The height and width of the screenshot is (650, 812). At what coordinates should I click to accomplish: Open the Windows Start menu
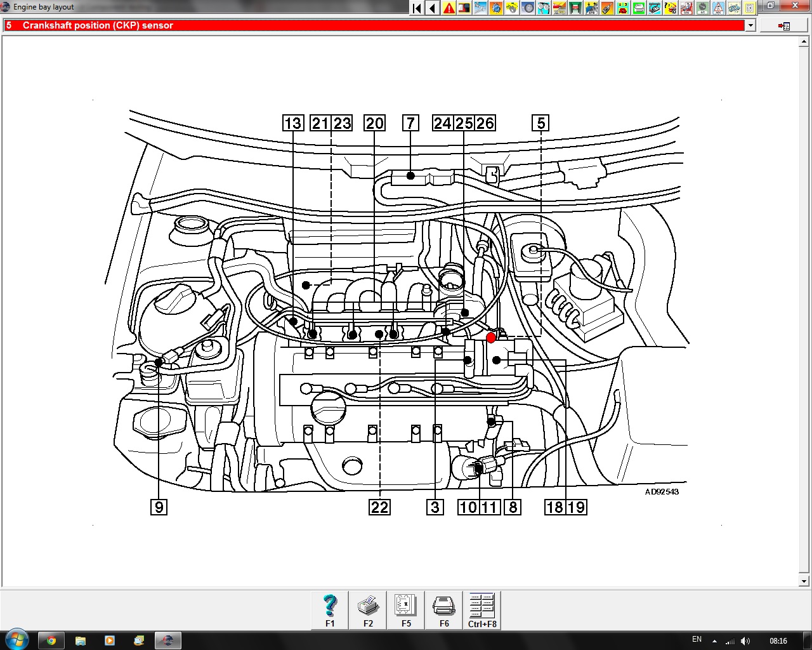(16, 640)
